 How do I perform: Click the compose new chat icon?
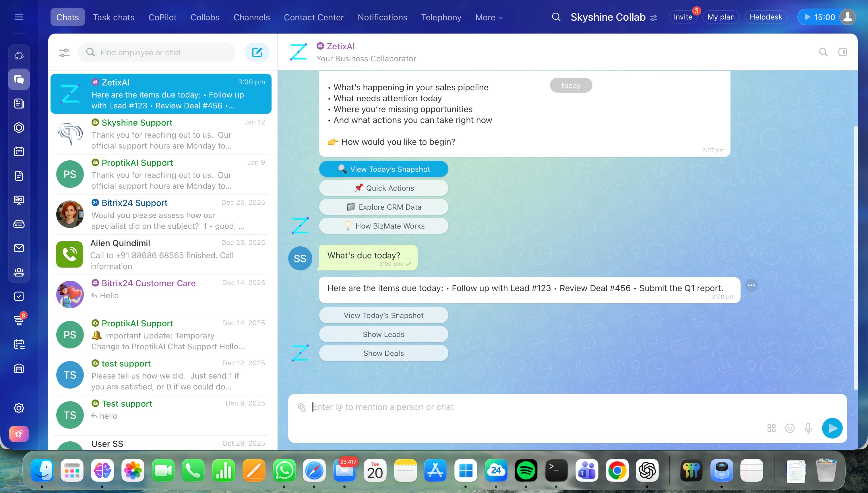point(257,52)
